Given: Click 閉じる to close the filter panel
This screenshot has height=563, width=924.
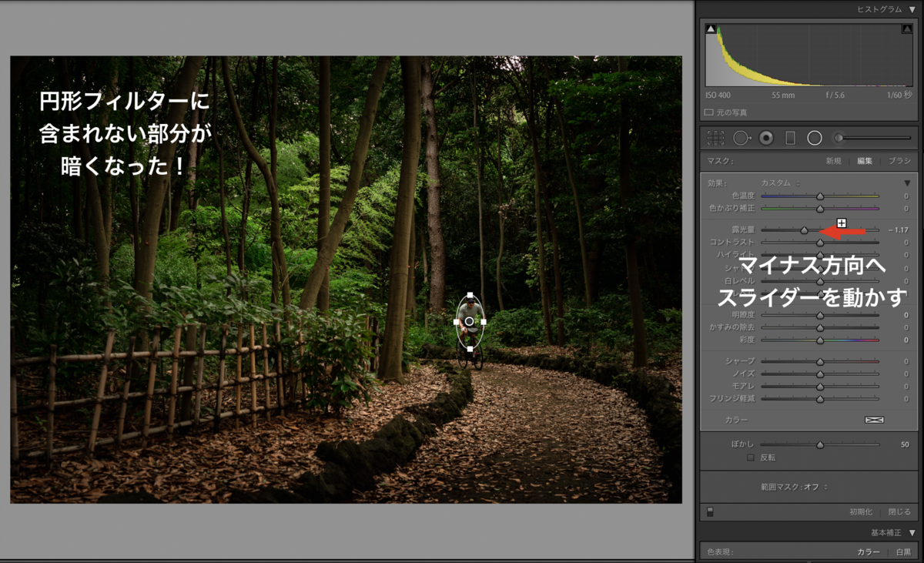Looking at the screenshot, I should coord(899,512).
